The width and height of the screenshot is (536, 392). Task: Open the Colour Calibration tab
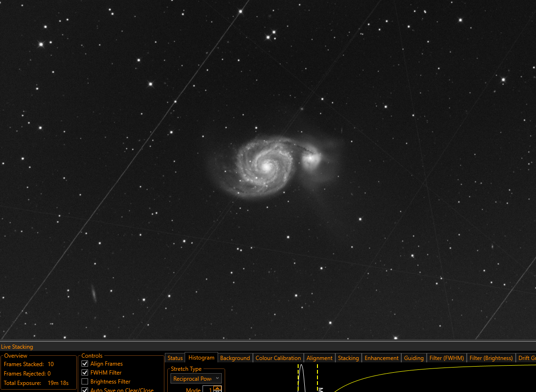tap(278, 358)
